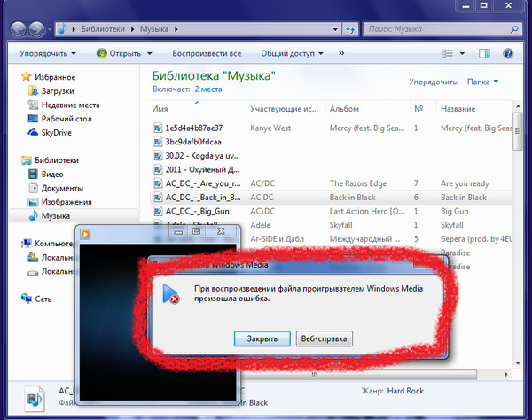
Task: Expand the arrow after Музыка in the breadcrumb
Action: [x=176, y=29]
